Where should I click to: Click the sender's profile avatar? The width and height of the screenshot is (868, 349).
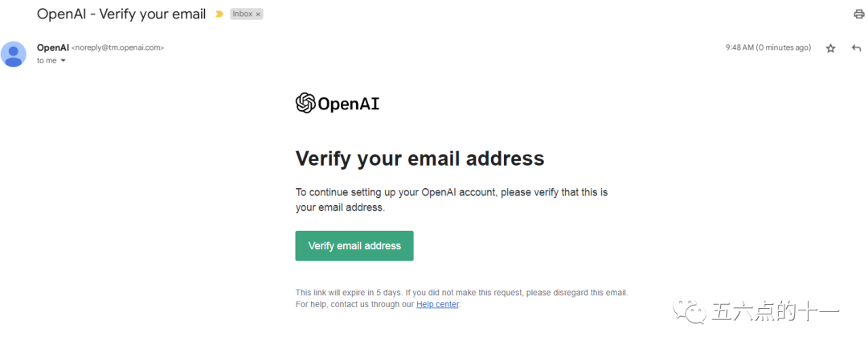(x=14, y=54)
